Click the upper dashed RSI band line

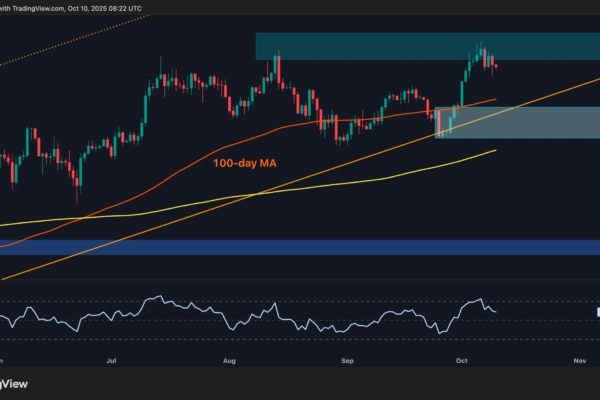click(x=300, y=300)
